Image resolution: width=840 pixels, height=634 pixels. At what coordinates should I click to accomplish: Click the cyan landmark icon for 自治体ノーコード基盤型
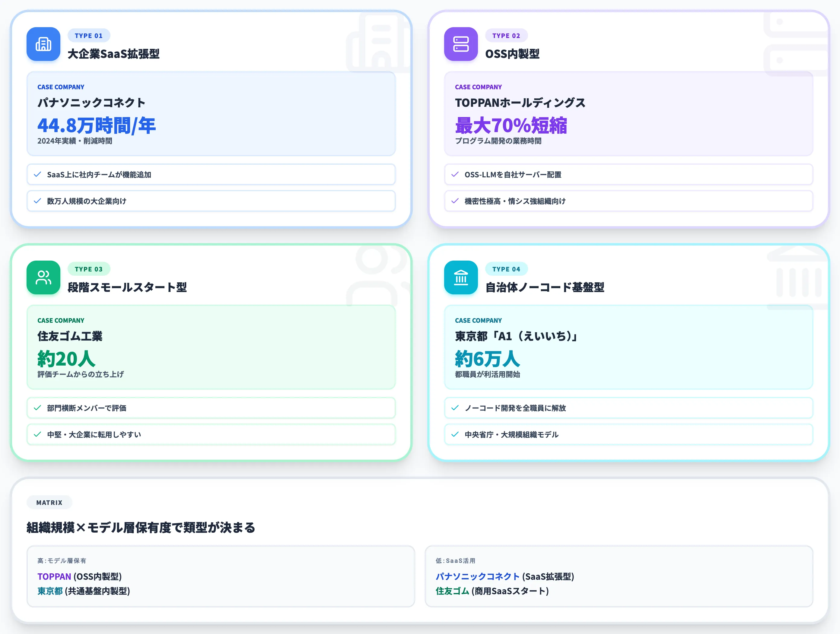click(461, 277)
